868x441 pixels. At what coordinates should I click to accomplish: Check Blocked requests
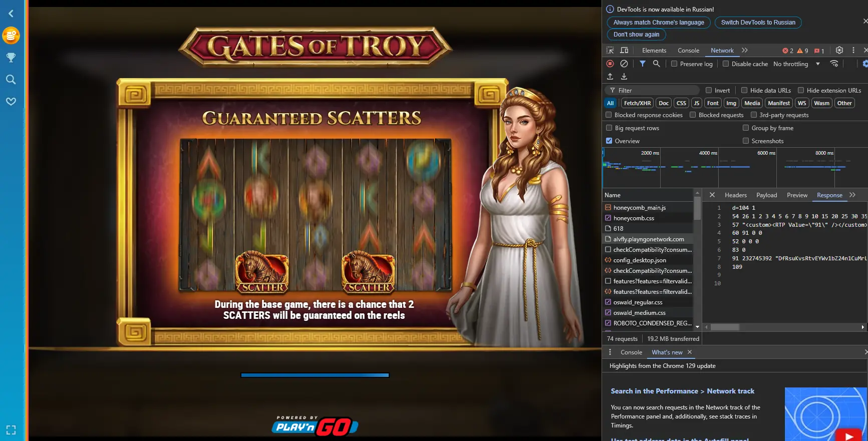(x=693, y=115)
